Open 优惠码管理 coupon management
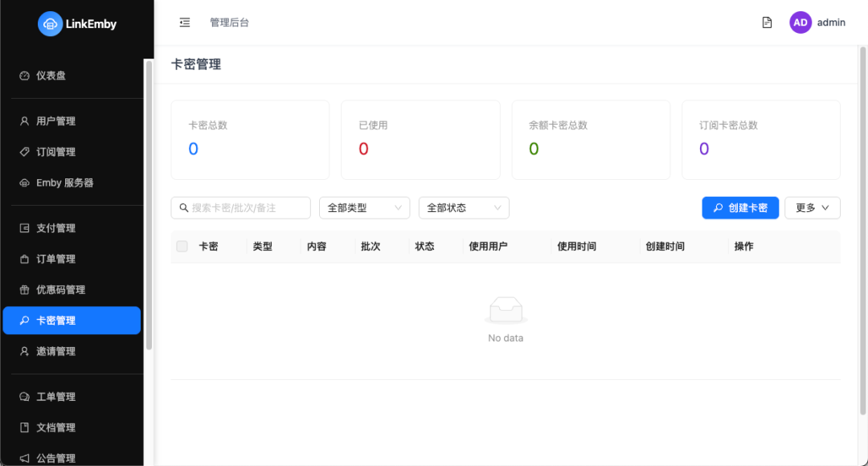The image size is (868, 466). coord(61,289)
